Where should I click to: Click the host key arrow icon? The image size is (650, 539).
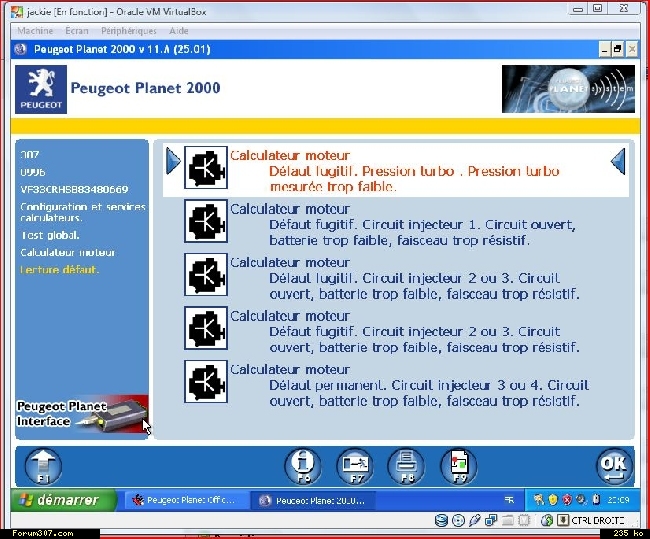[563, 520]
